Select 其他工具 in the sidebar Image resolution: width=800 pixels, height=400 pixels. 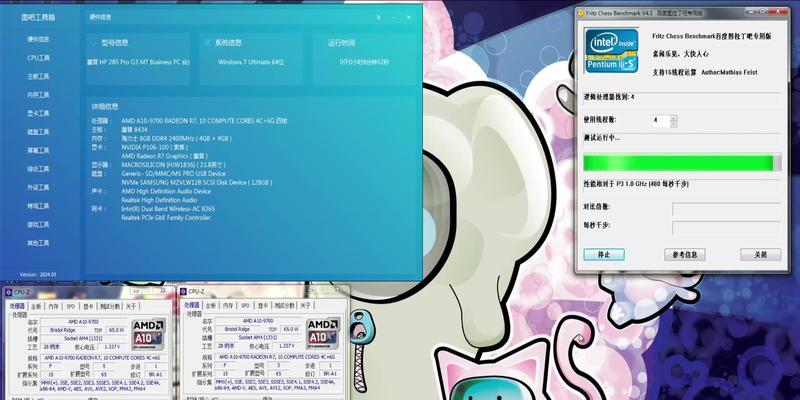click(x=38, y=243)
